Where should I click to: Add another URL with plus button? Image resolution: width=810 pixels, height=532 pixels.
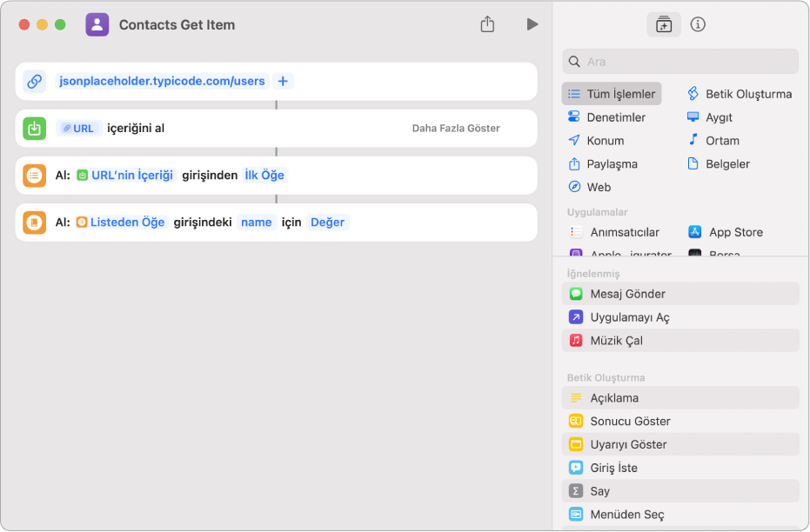click(x=283, y=81)
